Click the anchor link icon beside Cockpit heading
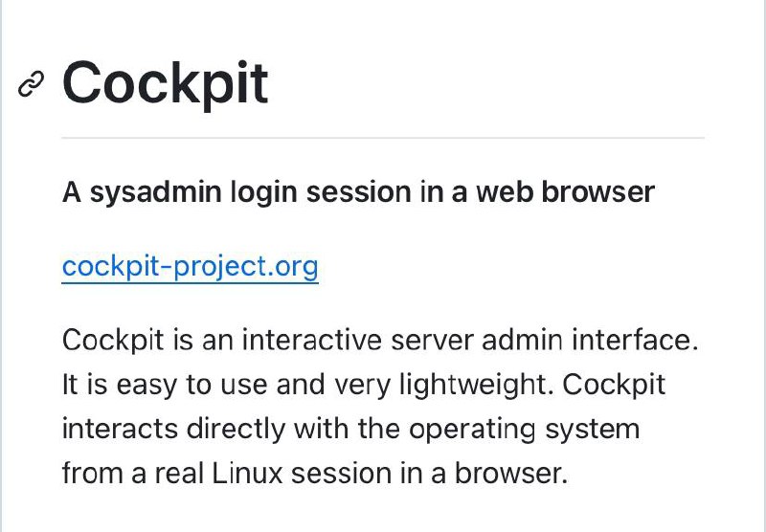Image resolution: width=766 pixels, height=532 pixels. coord(31,84)
